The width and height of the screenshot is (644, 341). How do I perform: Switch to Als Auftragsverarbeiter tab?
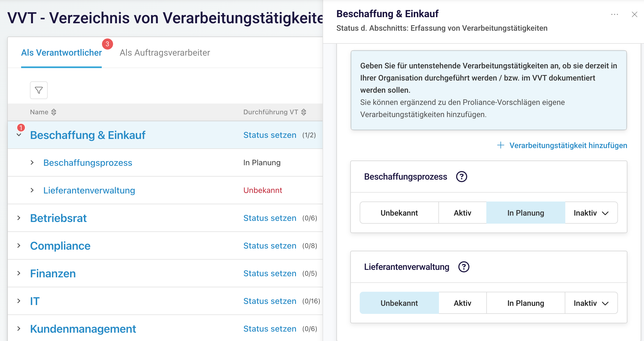[x=165, y=53]
